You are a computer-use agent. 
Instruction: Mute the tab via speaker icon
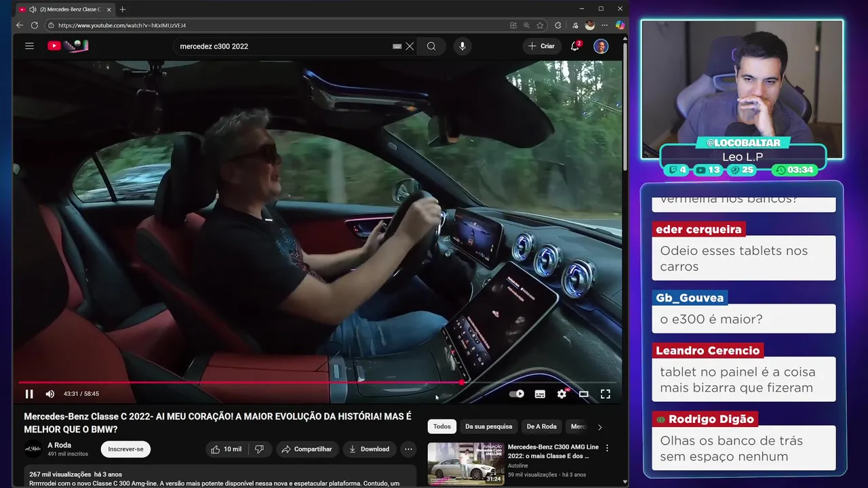click(x=33, y=9)
